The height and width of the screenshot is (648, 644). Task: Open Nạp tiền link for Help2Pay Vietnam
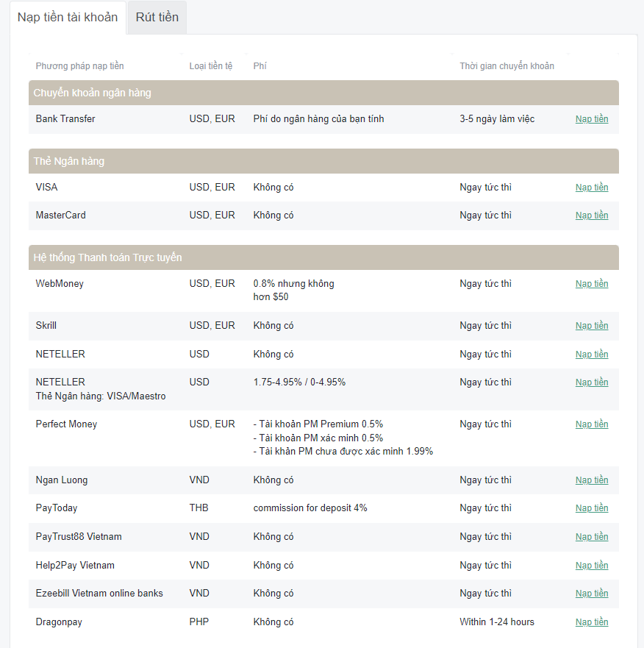[x=592, y=566]
